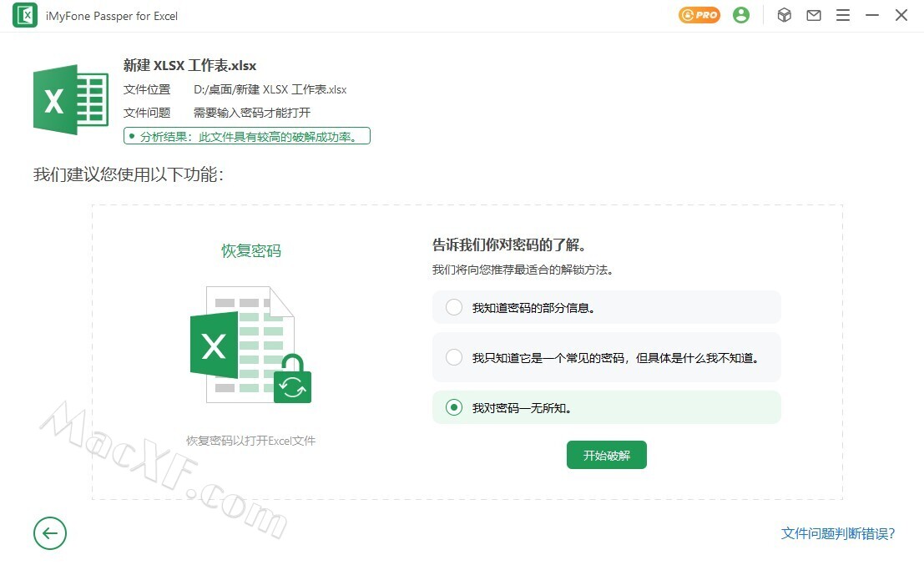Screen dimensions: 924x565
Task: Click the text 我们将向您推荐最适合的解锁方法
Action: tap(523, 270)
